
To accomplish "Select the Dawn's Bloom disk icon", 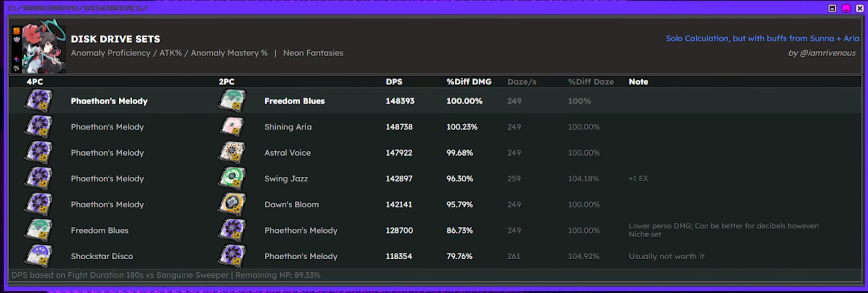I will 232,204.
